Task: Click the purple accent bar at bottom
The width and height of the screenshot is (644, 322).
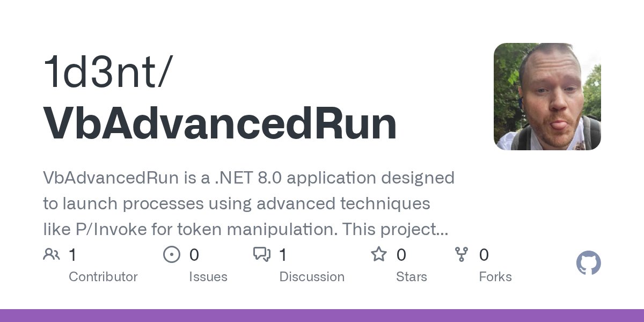Action: click(322, 318)
